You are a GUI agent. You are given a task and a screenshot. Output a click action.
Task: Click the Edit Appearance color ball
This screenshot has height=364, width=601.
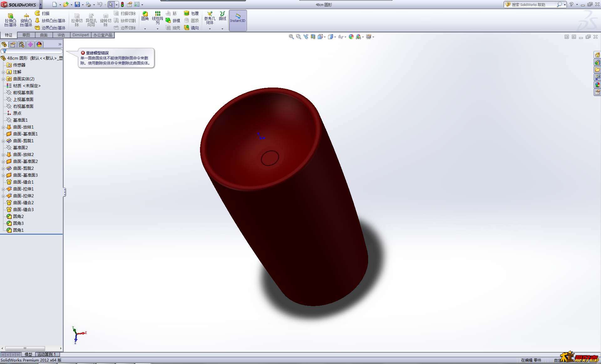pyautogui.click(x=351, y=37)
